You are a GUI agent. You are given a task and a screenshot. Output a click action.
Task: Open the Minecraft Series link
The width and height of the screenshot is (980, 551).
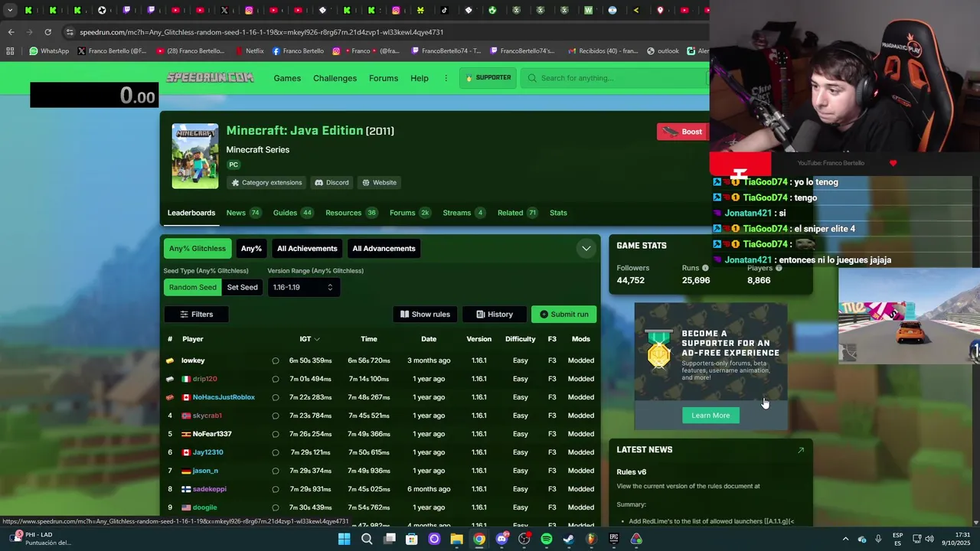click(257, 149)
